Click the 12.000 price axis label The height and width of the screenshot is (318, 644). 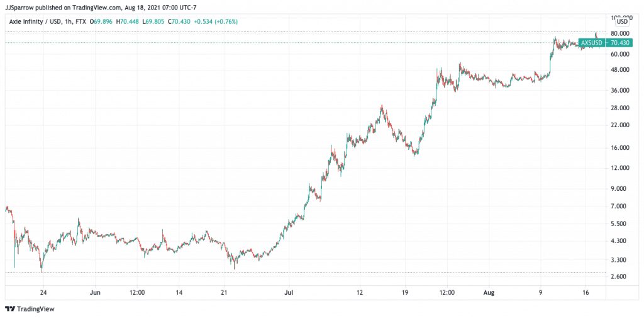(x=619, y=168)
